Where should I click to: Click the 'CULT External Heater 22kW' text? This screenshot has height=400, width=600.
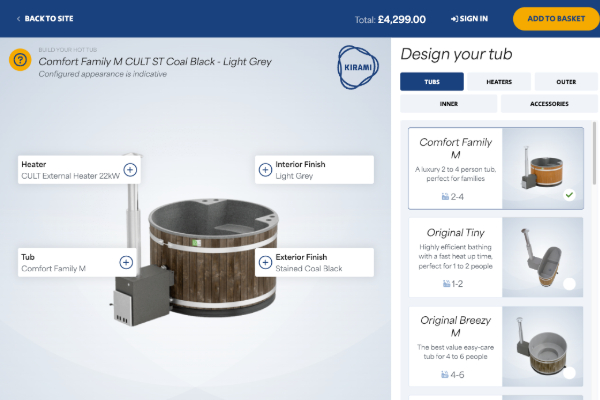point(70,176)
